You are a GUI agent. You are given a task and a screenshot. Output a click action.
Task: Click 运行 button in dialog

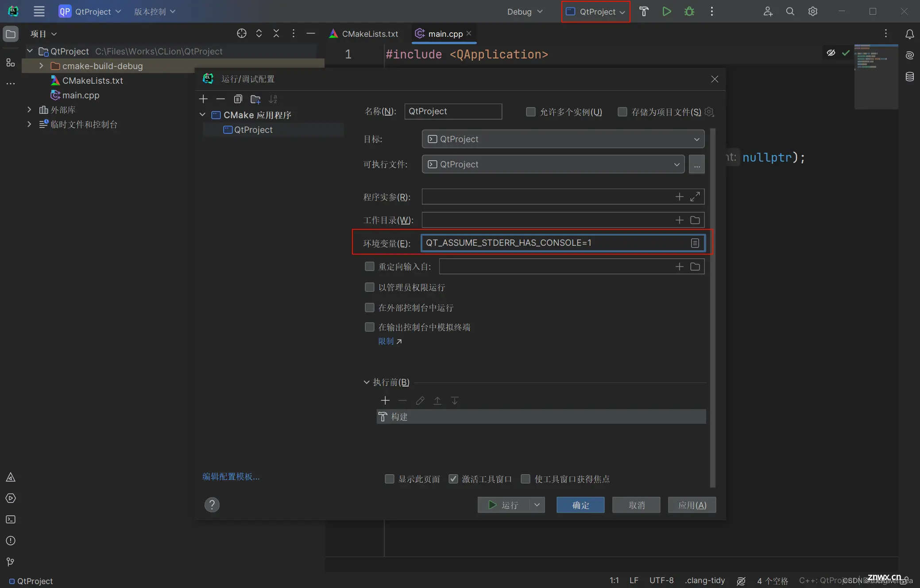(504, 505)
